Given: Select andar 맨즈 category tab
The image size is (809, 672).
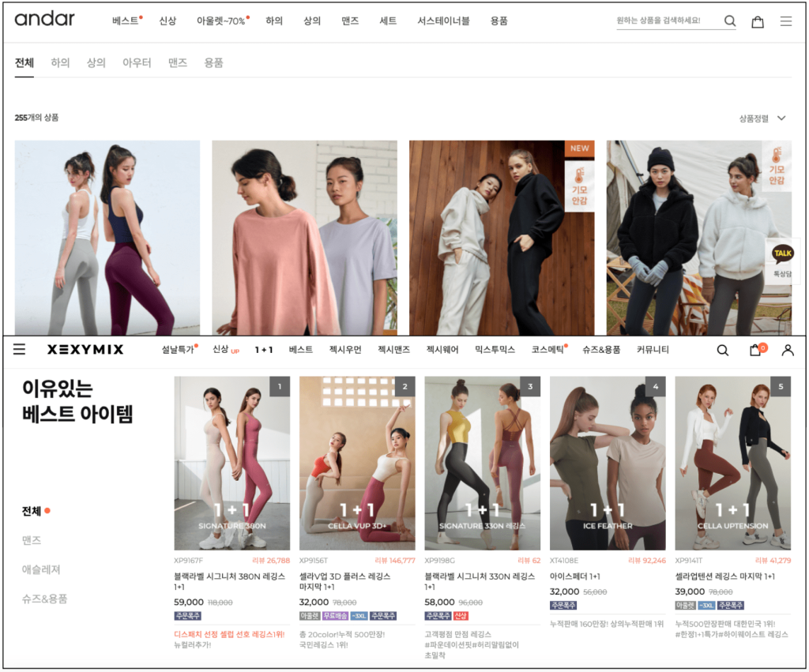Looking at the screenshot, I should pyautogui.click(x=178, y=63).
